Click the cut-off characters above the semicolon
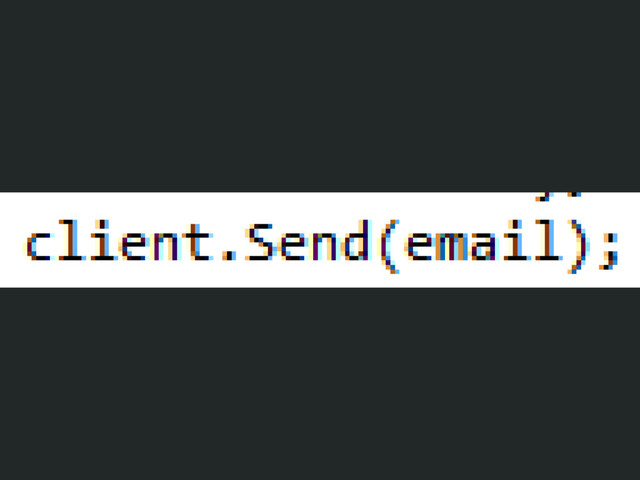Image resolution: width=640 pixels, height=480 pixels. point(558,196)
